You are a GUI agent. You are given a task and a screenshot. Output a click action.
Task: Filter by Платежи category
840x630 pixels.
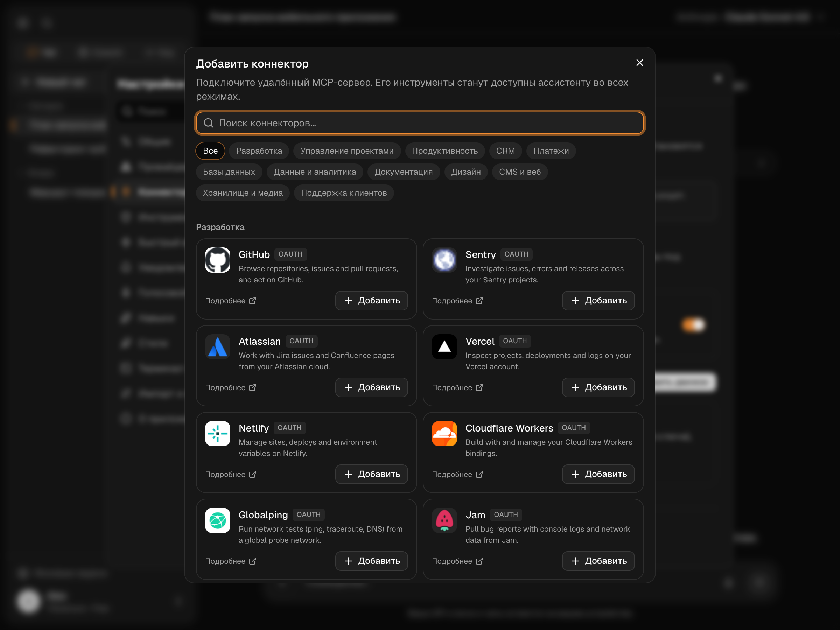click(x=551, y=151)
